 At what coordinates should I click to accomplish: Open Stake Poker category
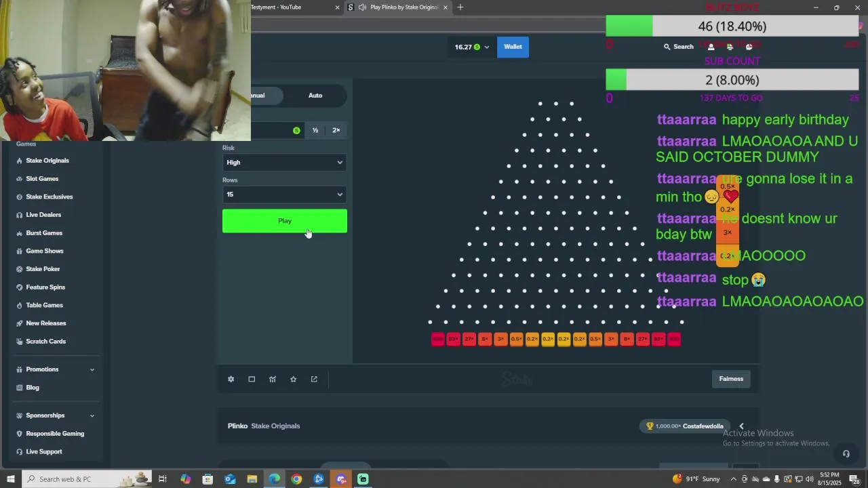(x=43, y=269)
